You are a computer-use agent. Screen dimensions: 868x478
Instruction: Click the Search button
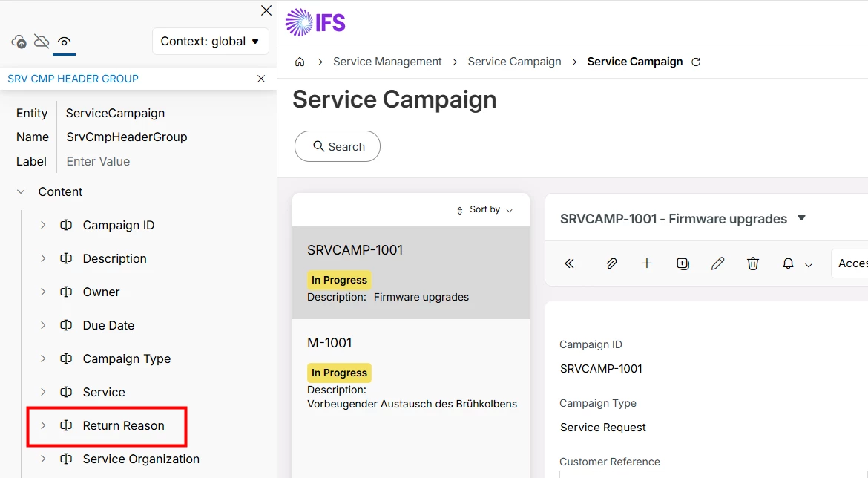click(338, 146)
